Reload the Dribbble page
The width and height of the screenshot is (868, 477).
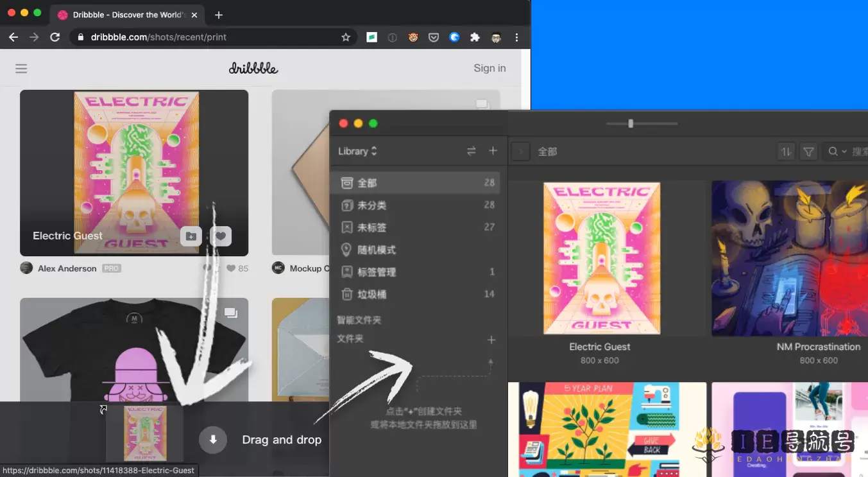tap(55, 37)
